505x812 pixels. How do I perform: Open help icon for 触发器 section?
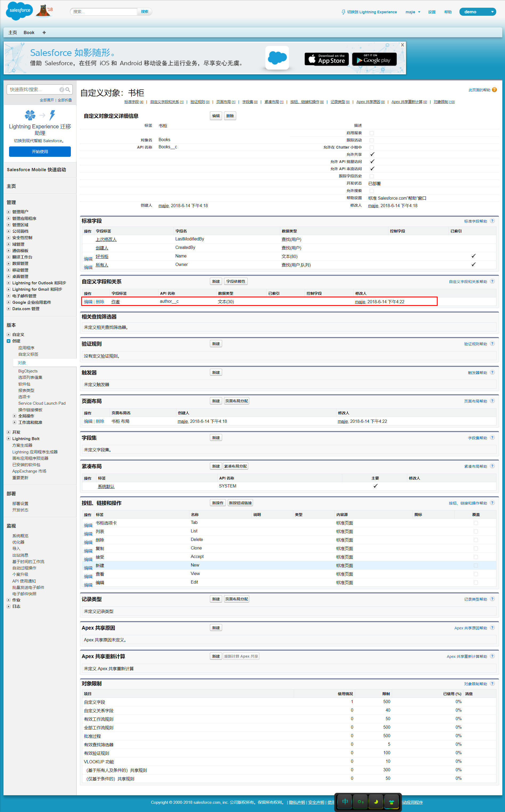[492, 372]
